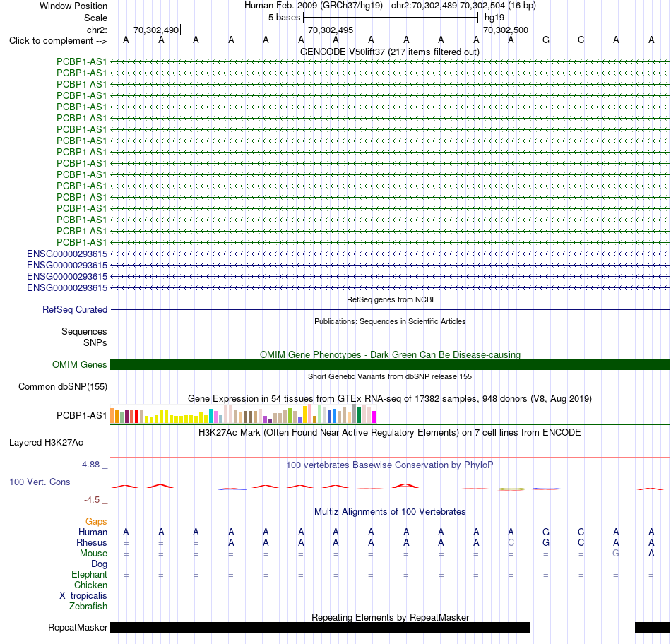
Task: Click the Mouse alignment row label
Action: click(93, 554)
